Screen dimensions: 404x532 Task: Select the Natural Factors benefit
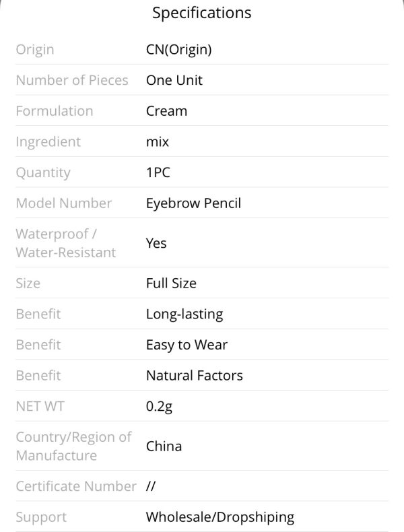[195, 376]
